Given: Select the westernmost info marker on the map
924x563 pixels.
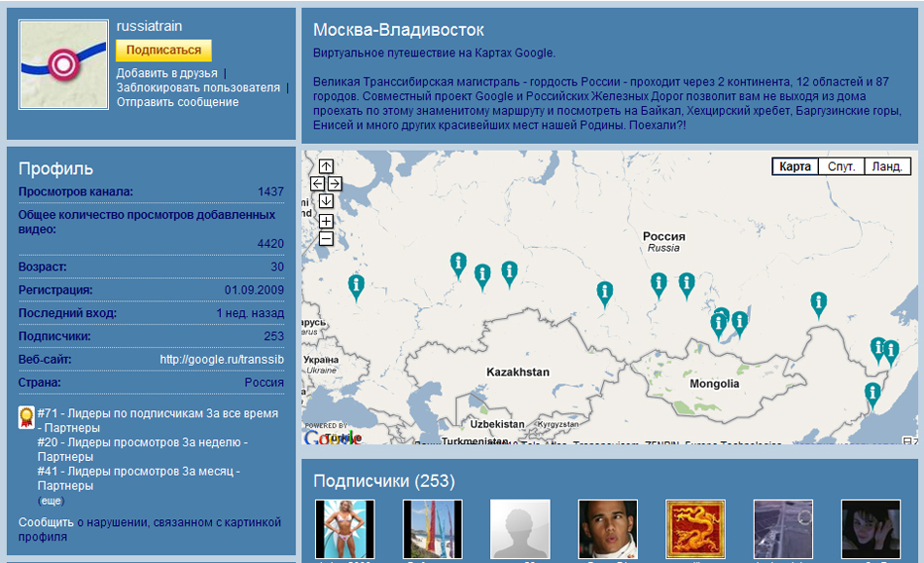Looking at the screenshot, I should point(356,288).
